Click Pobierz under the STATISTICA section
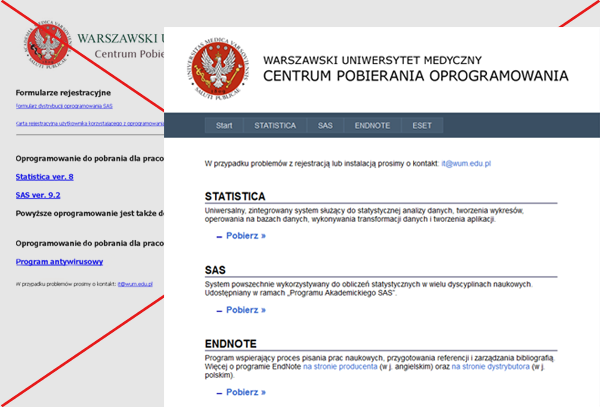This screenshot has width=600, height=407. 245,236
